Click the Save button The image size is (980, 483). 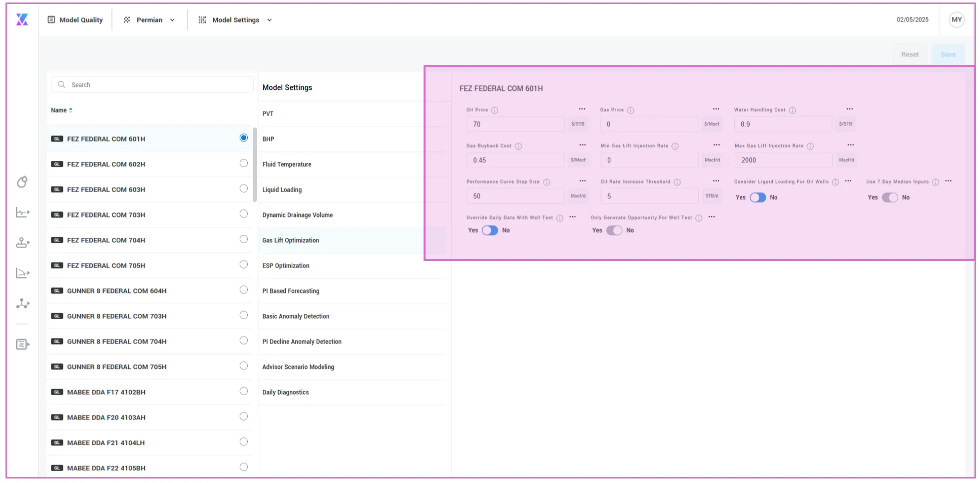(x=948, y=54)
